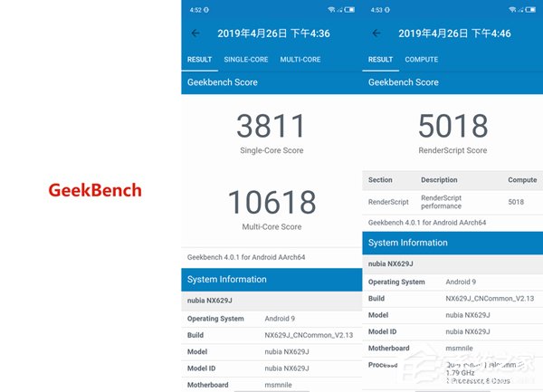Select the 5018 RenderScript score

click(453, 126)
